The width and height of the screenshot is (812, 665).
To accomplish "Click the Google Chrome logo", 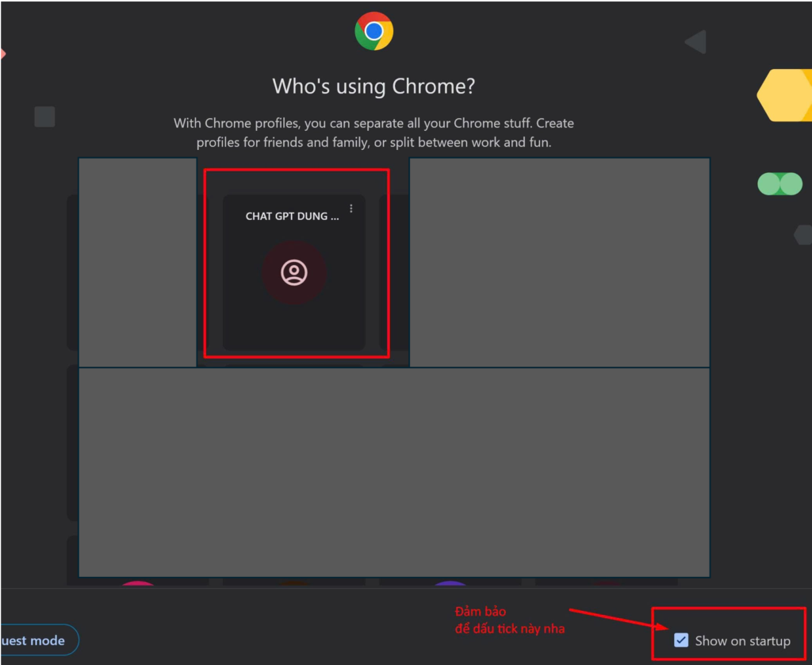I will pyautogui.click(x=373, y=32).
